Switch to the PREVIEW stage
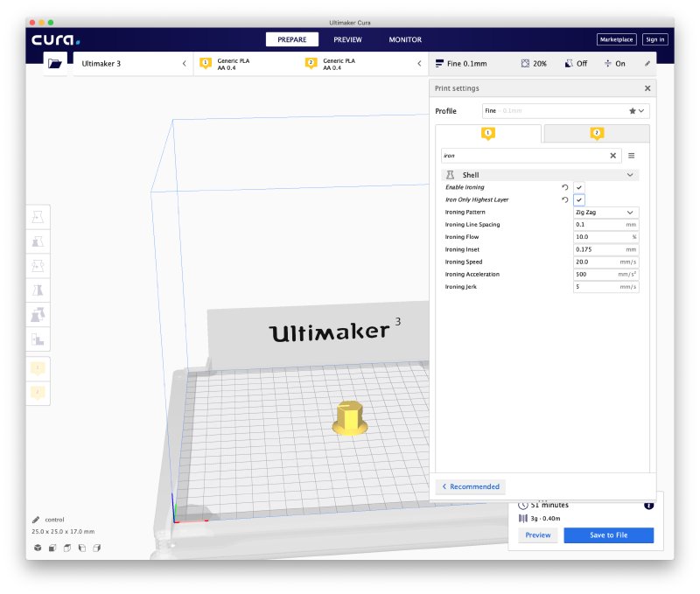 [x=347, y=39]
